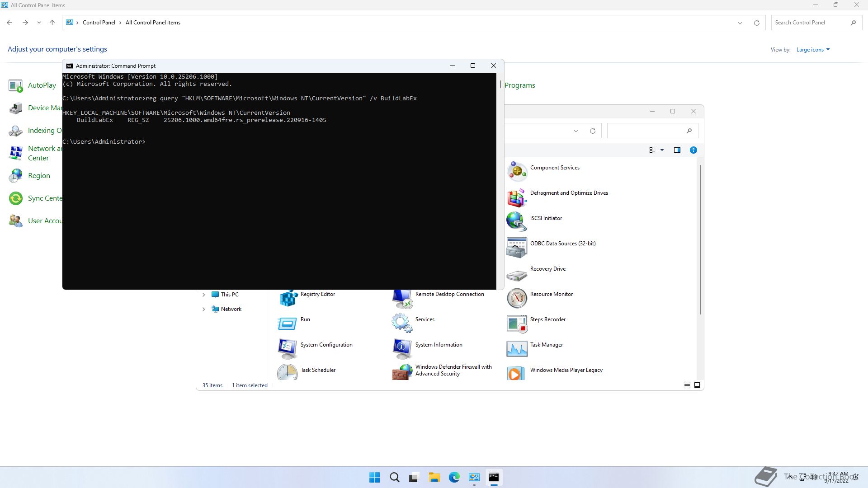Select Registry Editor item
The width and height of the screenshot is (868, 488).
click(x=317, y=294)
